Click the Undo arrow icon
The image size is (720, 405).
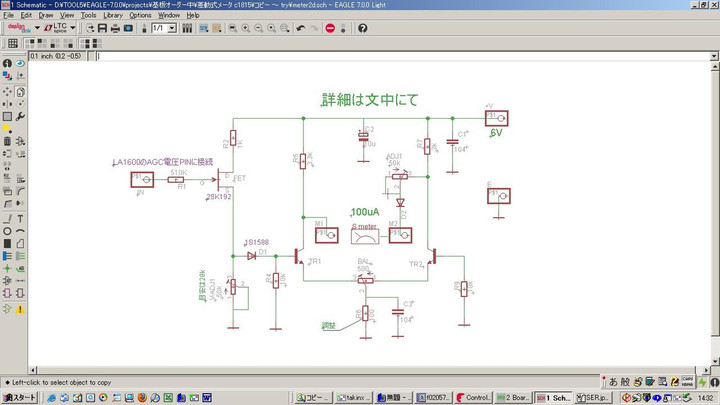coord(301,28)
